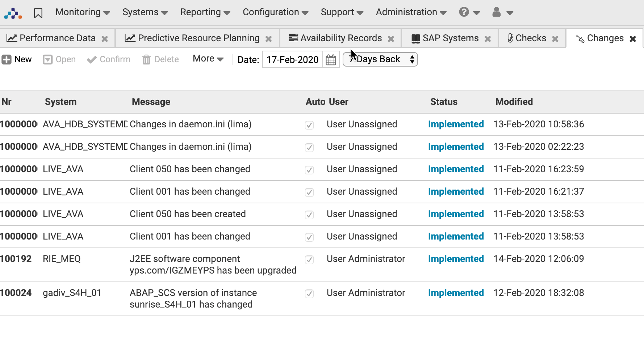Click the bookmark icon
This screenshot has height=364, width=644.
pos(38,13)
